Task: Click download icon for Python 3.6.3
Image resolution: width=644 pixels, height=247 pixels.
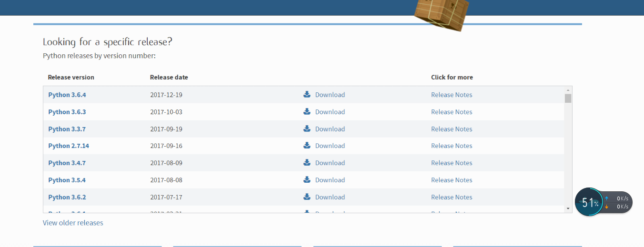Action: [x=307, y=111]
